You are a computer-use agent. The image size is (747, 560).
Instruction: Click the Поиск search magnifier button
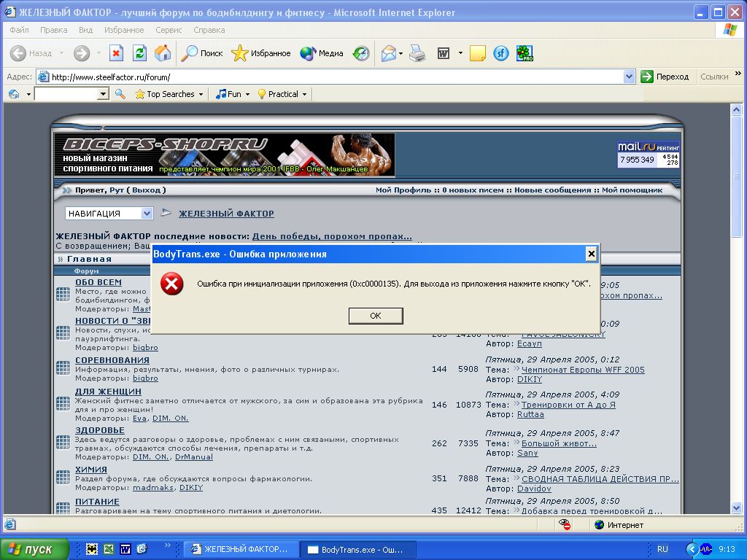202,53
